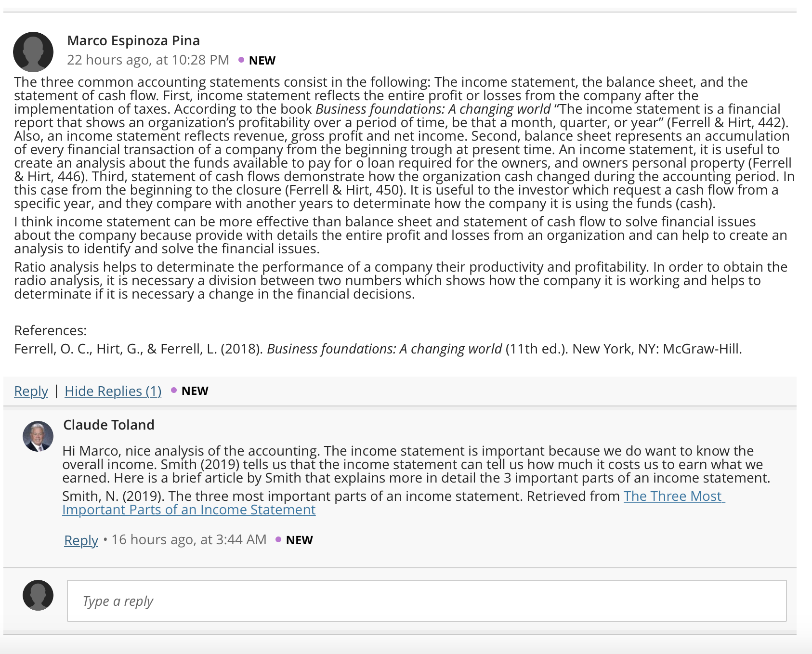
Task: Open Marco Espinoza Pina's avatar icon
Action: click(33, 52)
